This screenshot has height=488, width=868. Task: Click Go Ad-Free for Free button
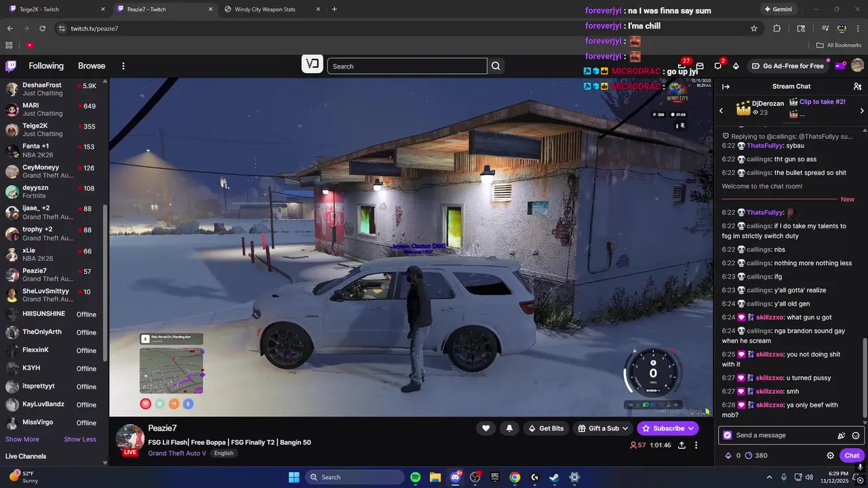pos(787,66)
